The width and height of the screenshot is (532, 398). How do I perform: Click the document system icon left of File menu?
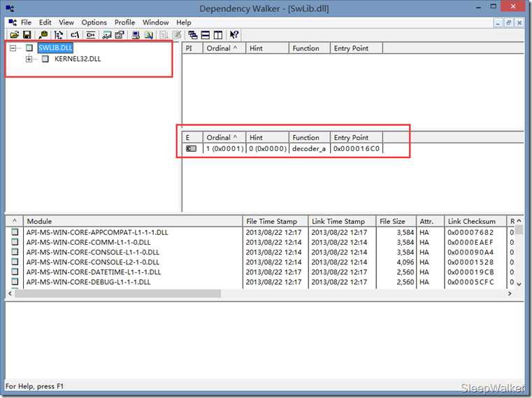13,22
